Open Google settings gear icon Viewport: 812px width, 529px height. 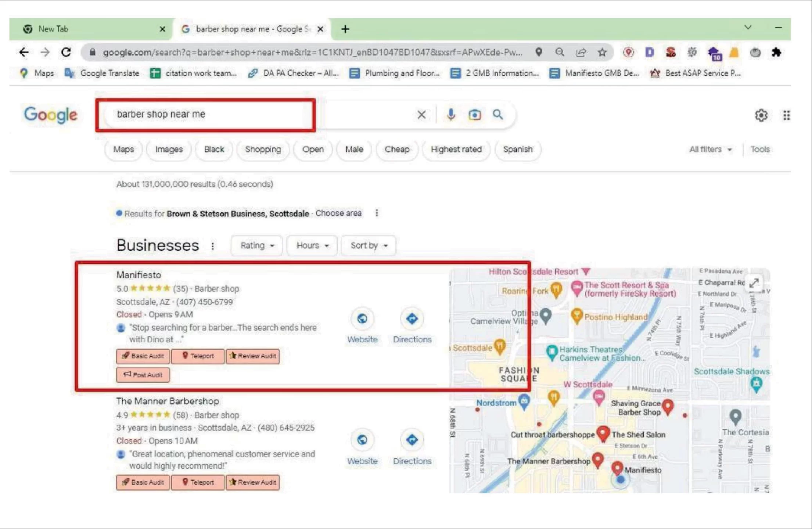[761, 115]
